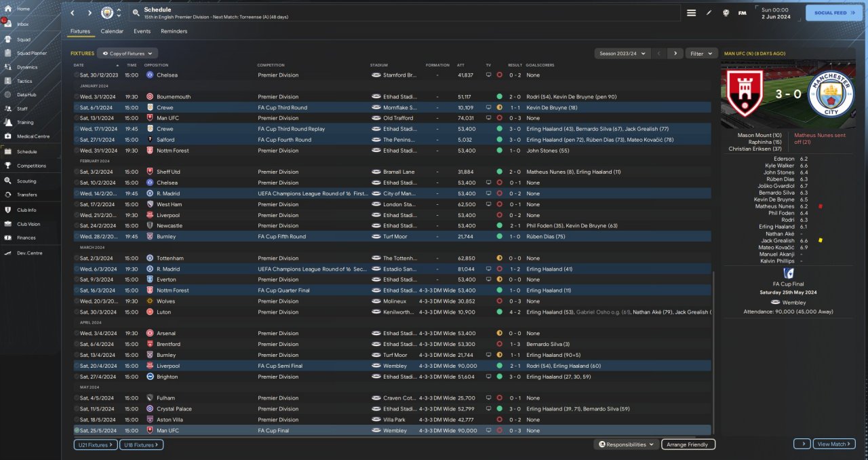868x460 pixels.
Task: Toggle selection circle for Wed, 3/4/2024 Arsenal fixture
Action: 77,333
